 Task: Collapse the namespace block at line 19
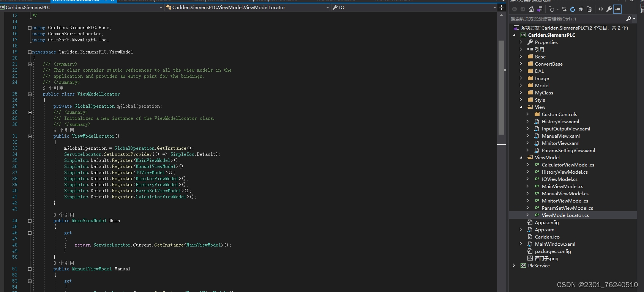30,52
